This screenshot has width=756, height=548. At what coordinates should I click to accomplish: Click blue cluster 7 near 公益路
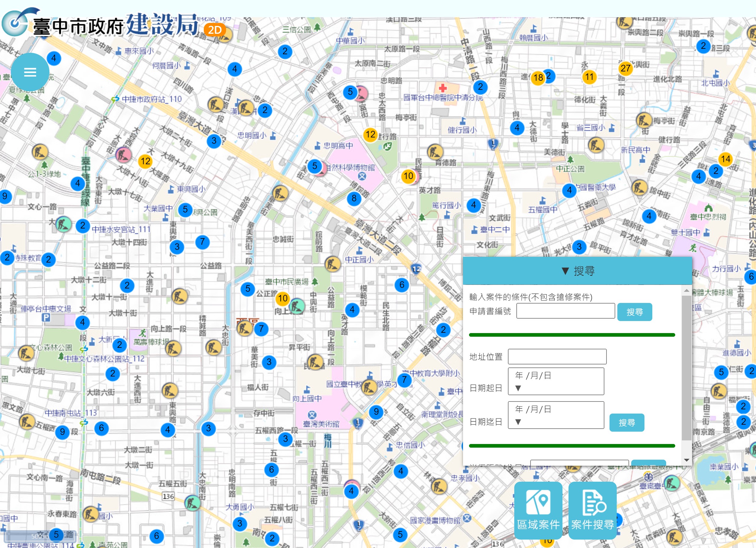click(x=202, y=242)
